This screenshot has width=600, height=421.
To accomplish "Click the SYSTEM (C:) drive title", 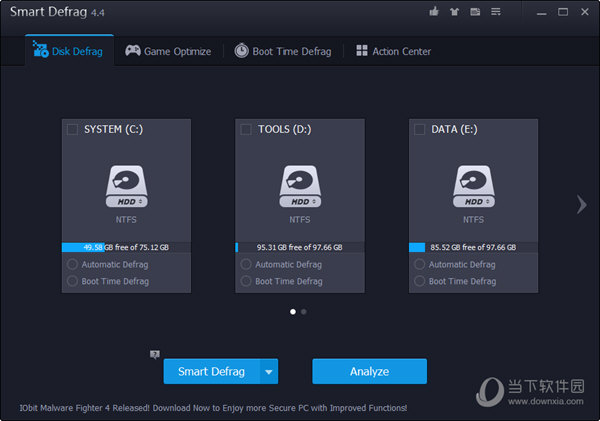I will [x=114, y=129].
